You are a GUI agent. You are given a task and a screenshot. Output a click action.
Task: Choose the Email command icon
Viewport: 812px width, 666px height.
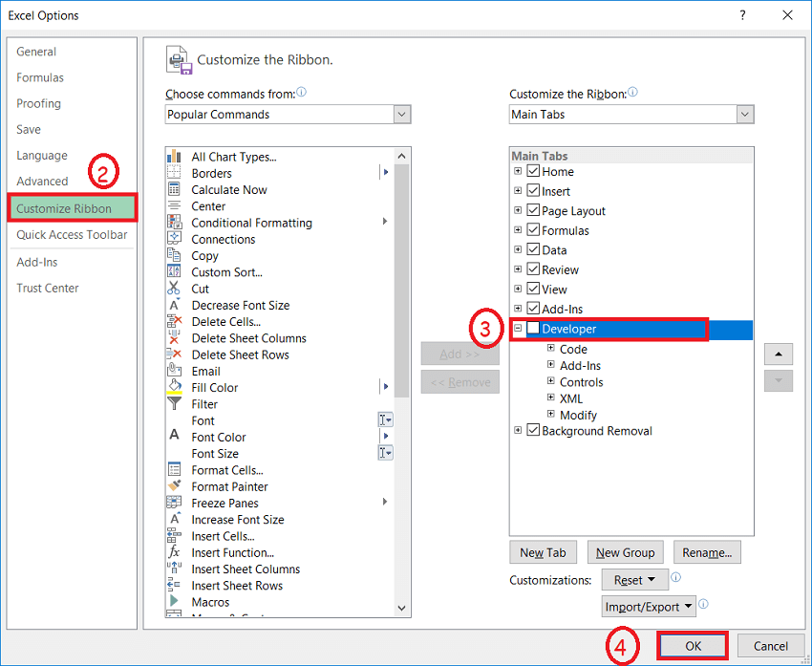174,371
